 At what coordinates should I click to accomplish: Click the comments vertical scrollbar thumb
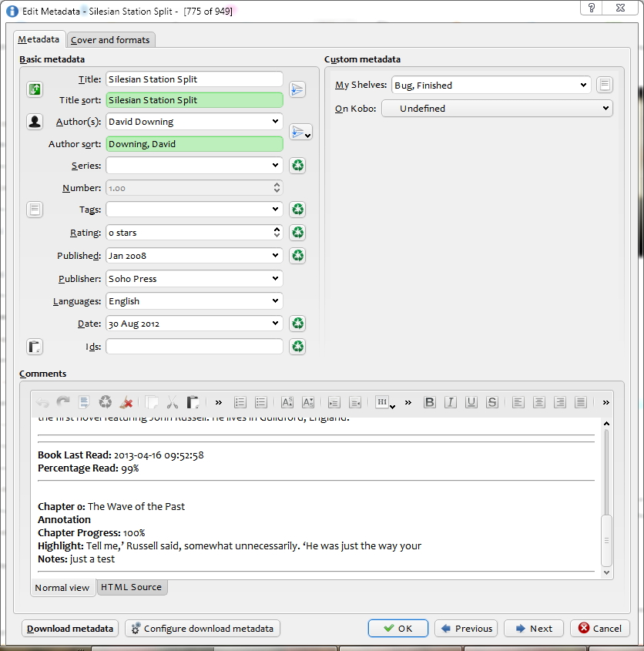[x=606, y=541]
